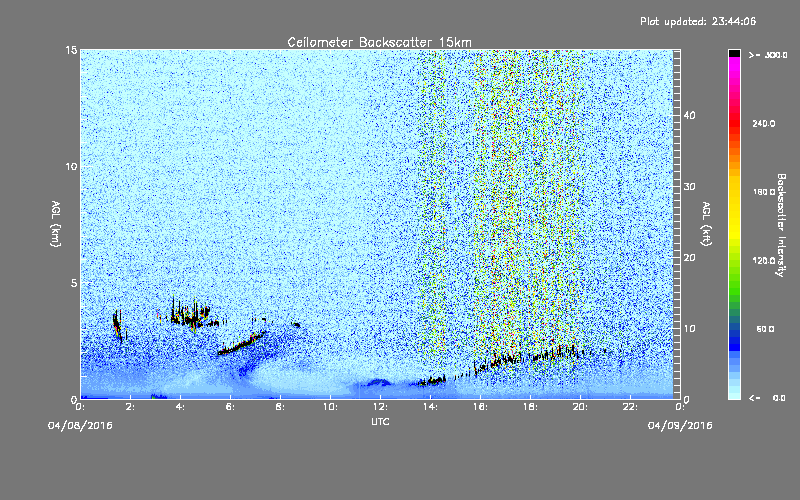Click the '12:' hour tick label

point(381,407)
